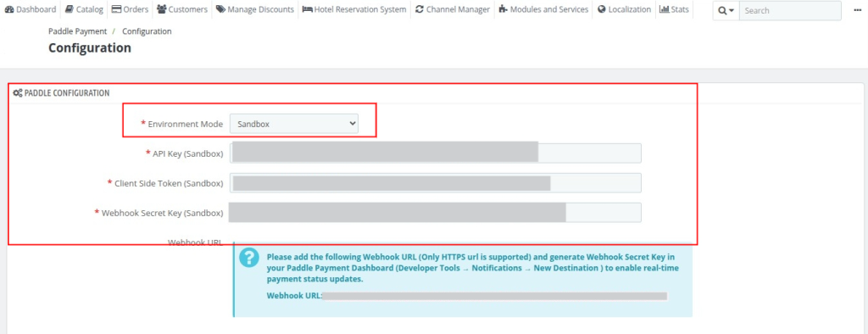The image size is (868, 334).
Task: Click the API Key (Sandbox) field
Action: point(436,153)
